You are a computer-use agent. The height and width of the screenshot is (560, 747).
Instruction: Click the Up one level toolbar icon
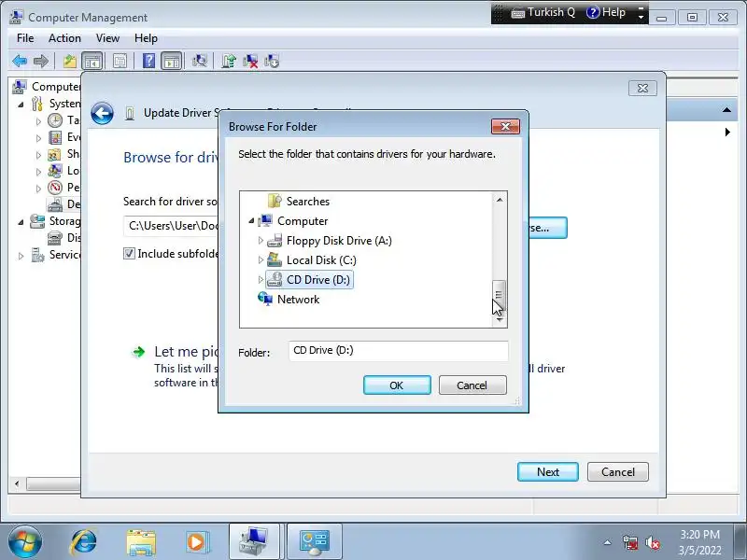70,61
